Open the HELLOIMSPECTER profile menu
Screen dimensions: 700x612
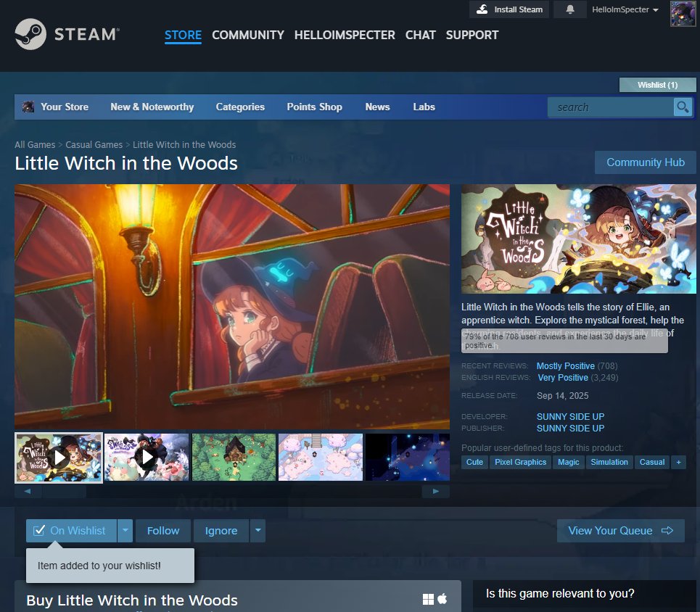[345, 35]
